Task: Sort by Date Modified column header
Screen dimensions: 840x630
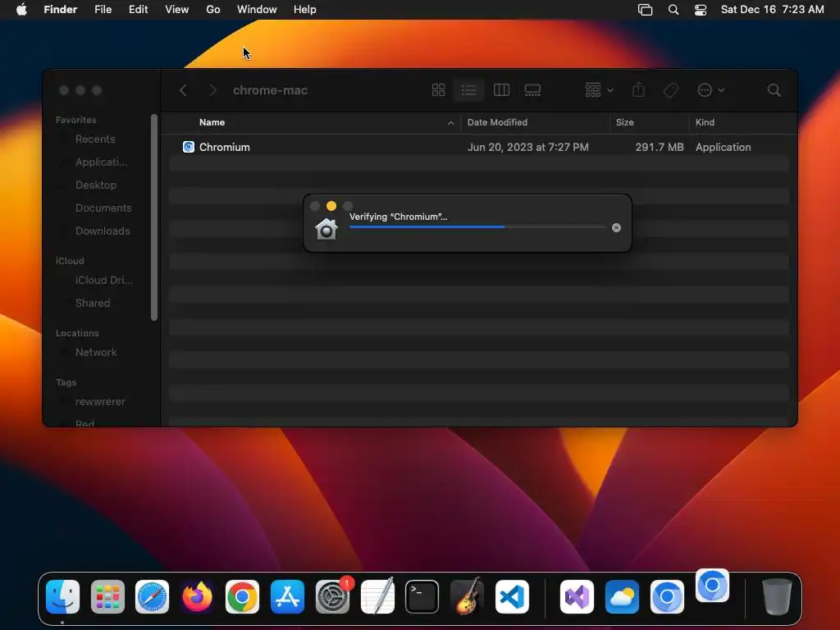Action: coord(497,122)
